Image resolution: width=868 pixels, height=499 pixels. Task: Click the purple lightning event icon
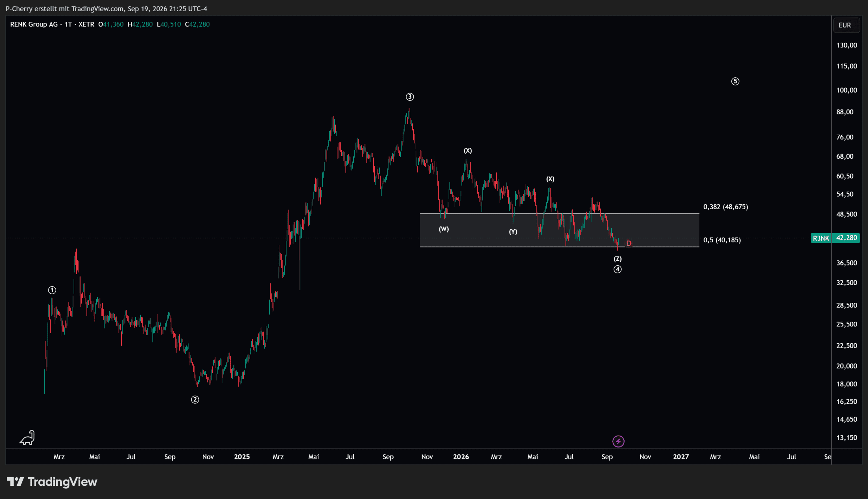pos(618,441)
